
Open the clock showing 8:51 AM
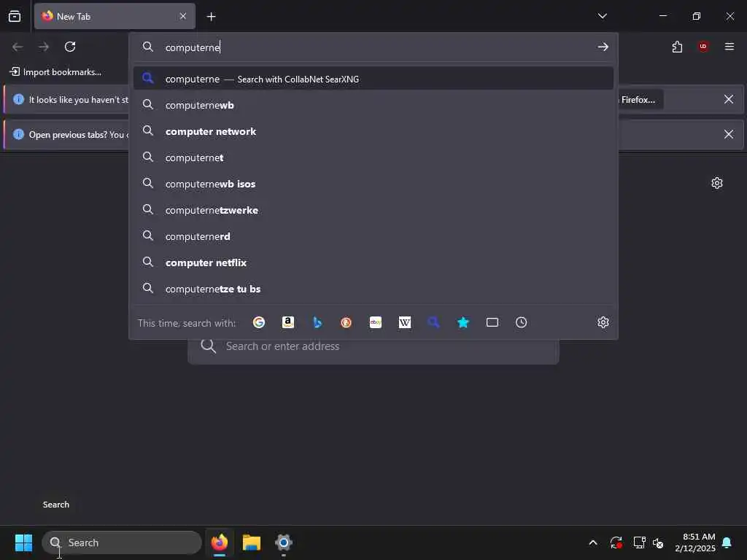695,542
